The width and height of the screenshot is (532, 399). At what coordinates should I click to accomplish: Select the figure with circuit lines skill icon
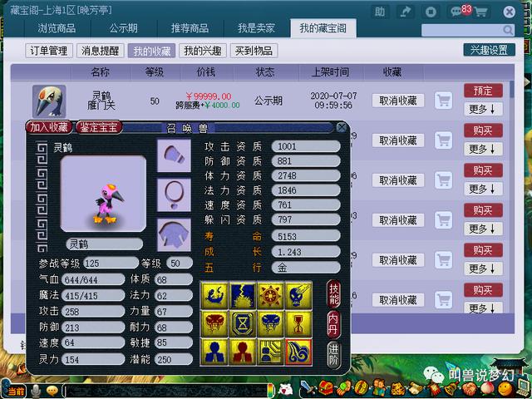pos(271,352)
